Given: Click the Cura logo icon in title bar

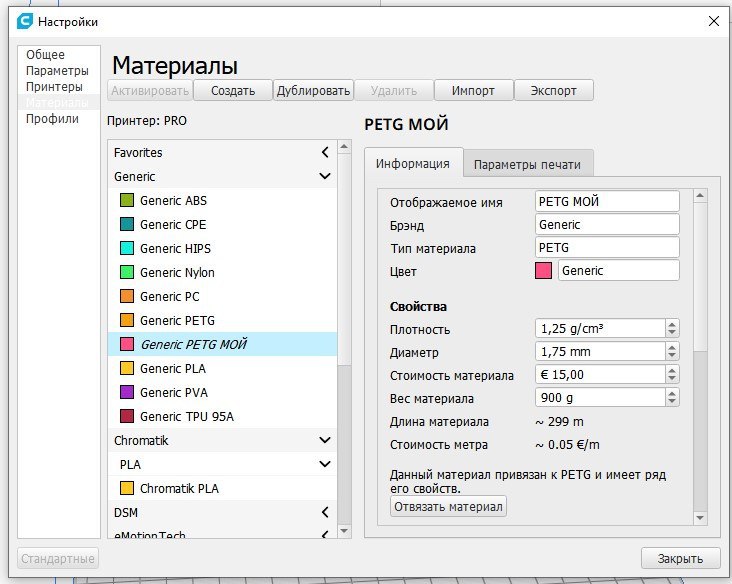Looking at the screenshot, I should tap(25, 21).
